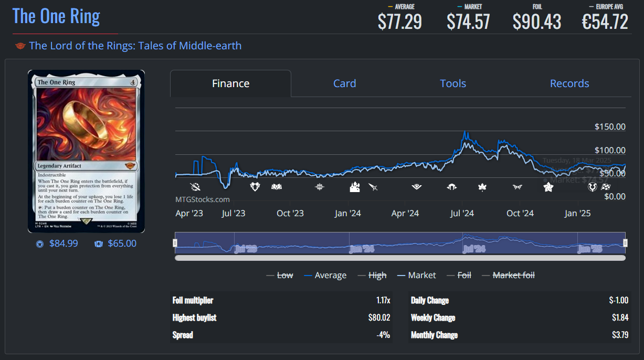Click the round set icon after Jan '25
Image resolution: width=644 pixels, height=360 pixels.
point(593,186)
